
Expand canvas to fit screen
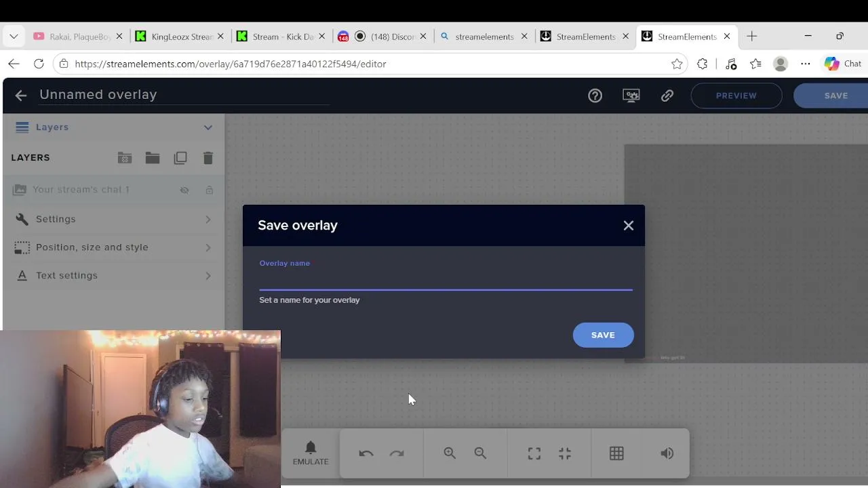(534, 453)
